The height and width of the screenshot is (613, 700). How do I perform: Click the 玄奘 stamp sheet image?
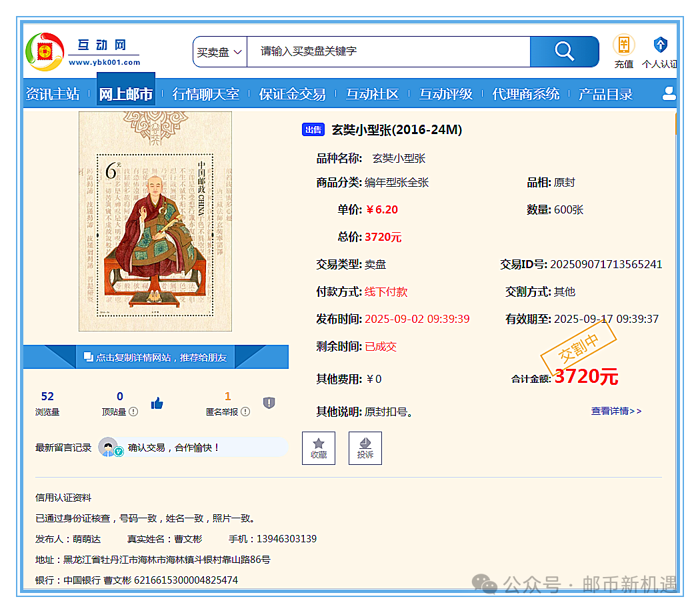[x=155, y=221]
